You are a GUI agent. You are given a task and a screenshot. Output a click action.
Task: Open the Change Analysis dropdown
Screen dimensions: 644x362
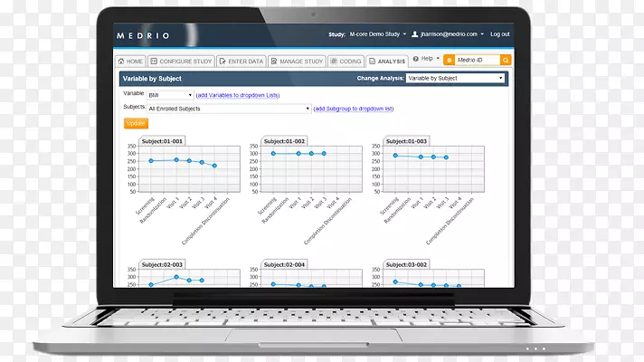[x=455, y=78]
